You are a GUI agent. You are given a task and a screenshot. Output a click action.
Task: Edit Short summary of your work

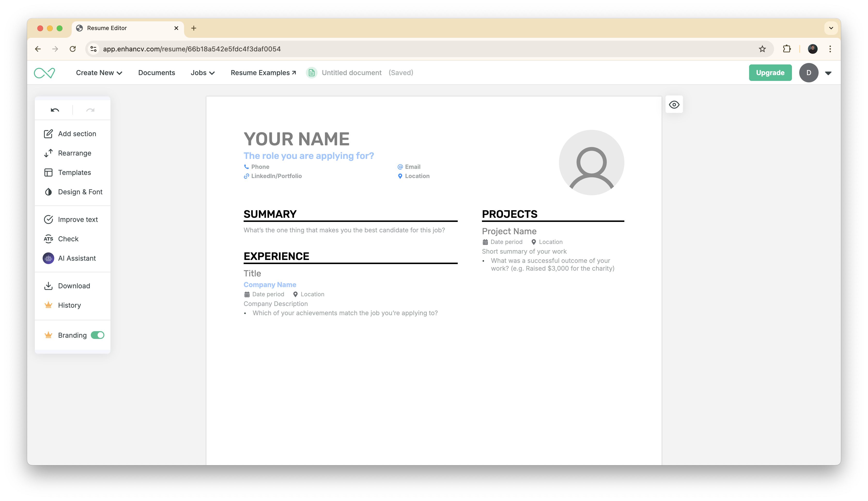click(524, 251)
